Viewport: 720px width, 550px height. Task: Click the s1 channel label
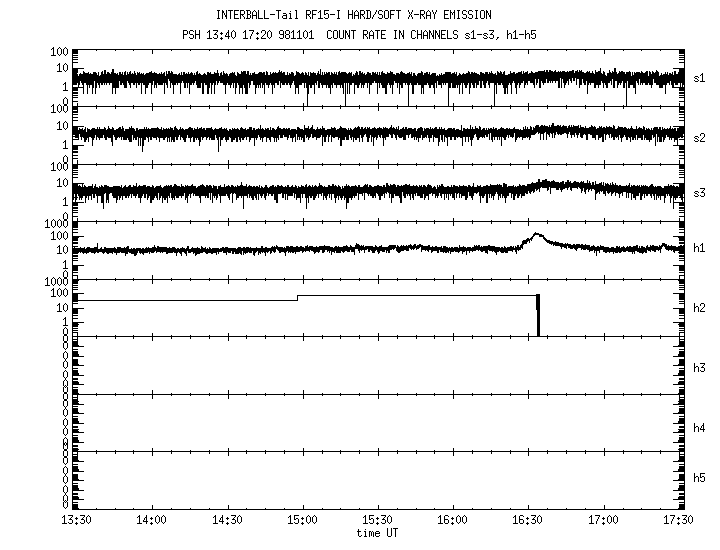pyautogui.click(x=700, y=78)
